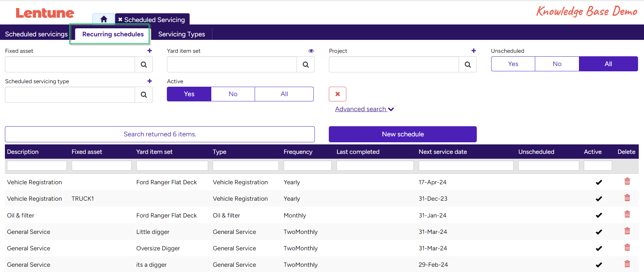
Task: Set the Unscheduled filter to No
Action: tap(557, 64)
